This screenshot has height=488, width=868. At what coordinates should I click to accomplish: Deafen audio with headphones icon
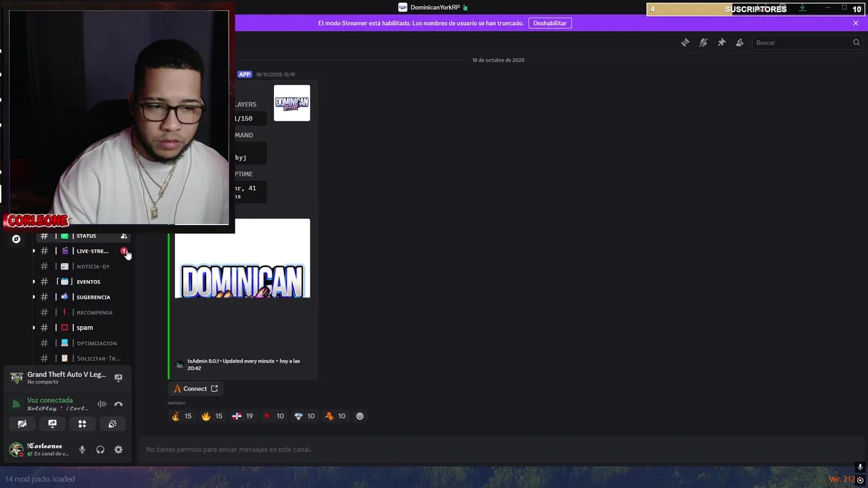(100, 449)
